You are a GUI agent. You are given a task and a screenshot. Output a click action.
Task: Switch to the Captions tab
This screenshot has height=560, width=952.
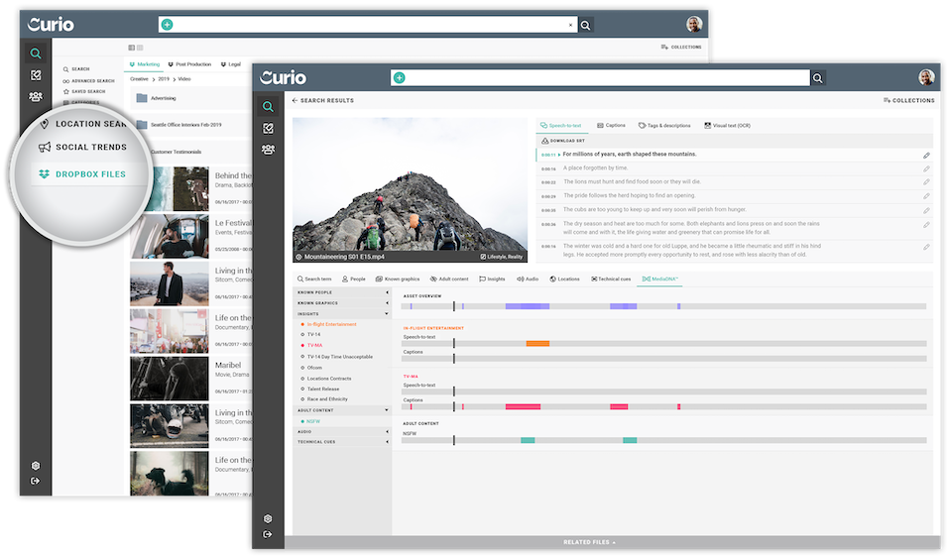609,126
